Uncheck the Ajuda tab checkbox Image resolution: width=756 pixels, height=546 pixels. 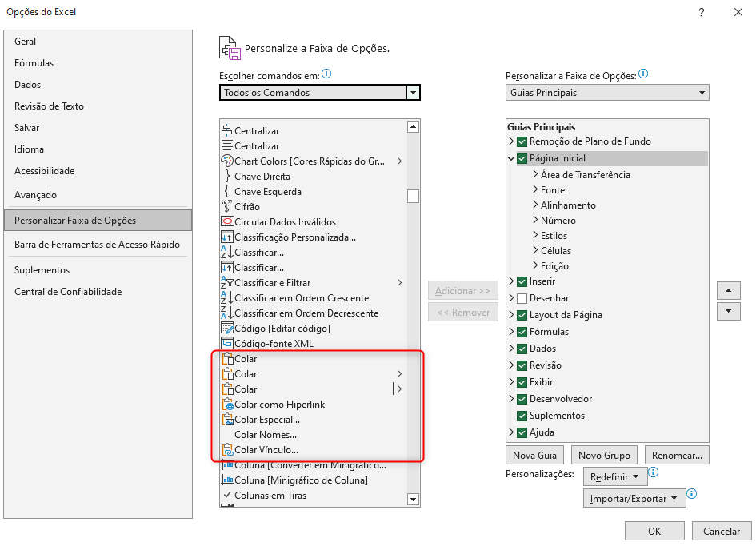click(522, 432)
